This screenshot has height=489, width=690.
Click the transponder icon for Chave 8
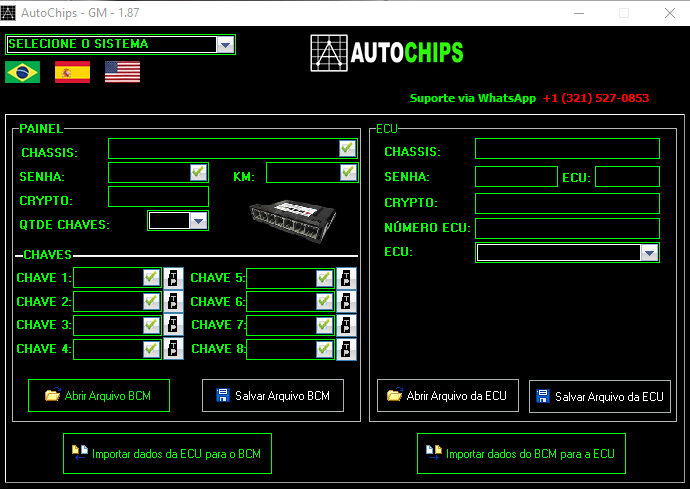click(346, 349)
